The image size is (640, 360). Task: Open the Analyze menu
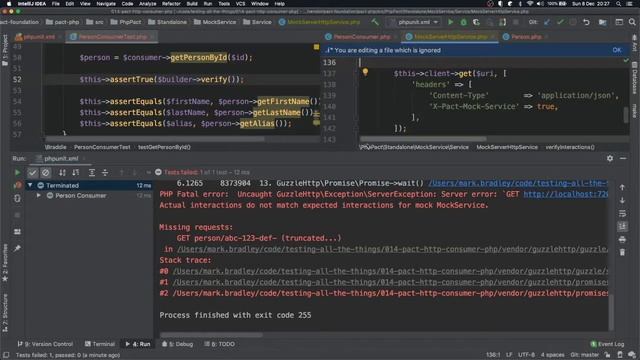(x=147, y=4)
